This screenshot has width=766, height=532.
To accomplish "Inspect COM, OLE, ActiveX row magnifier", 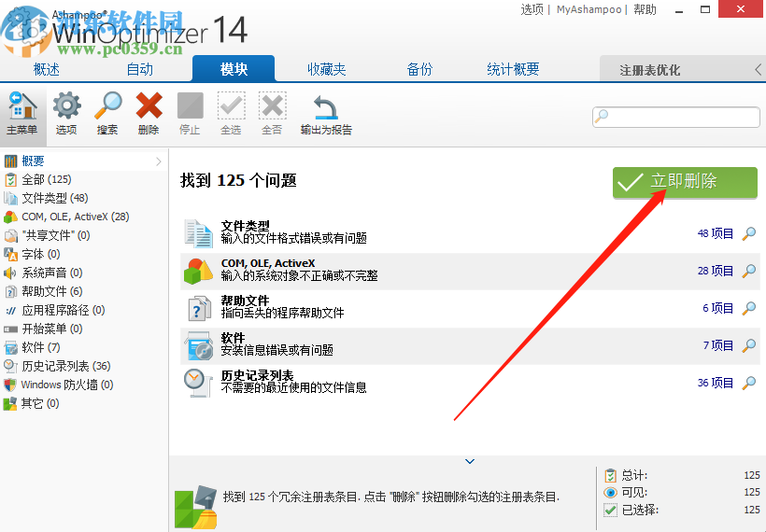I will (749, 271).
